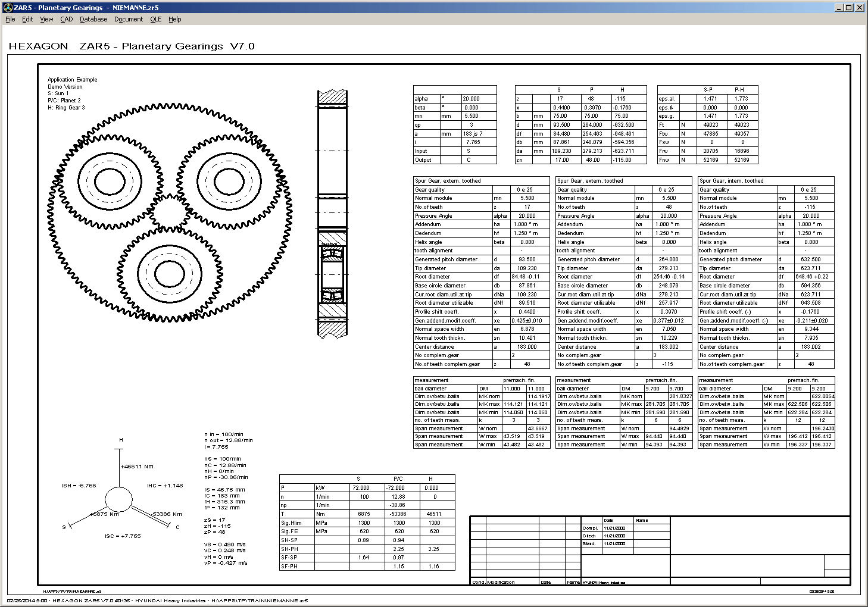Minimize the ZAR5 window
This screenshot has height=607, width=868.
(839, 8)
